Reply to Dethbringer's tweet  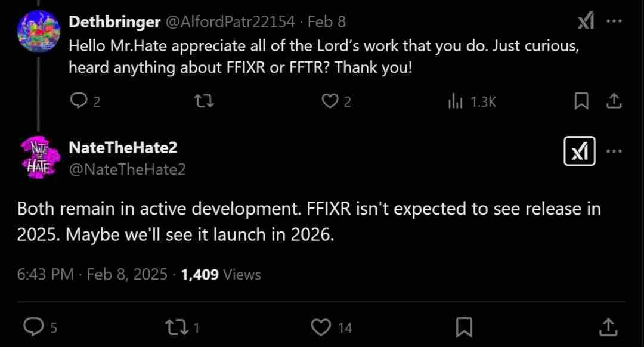(x=85, y=101)
